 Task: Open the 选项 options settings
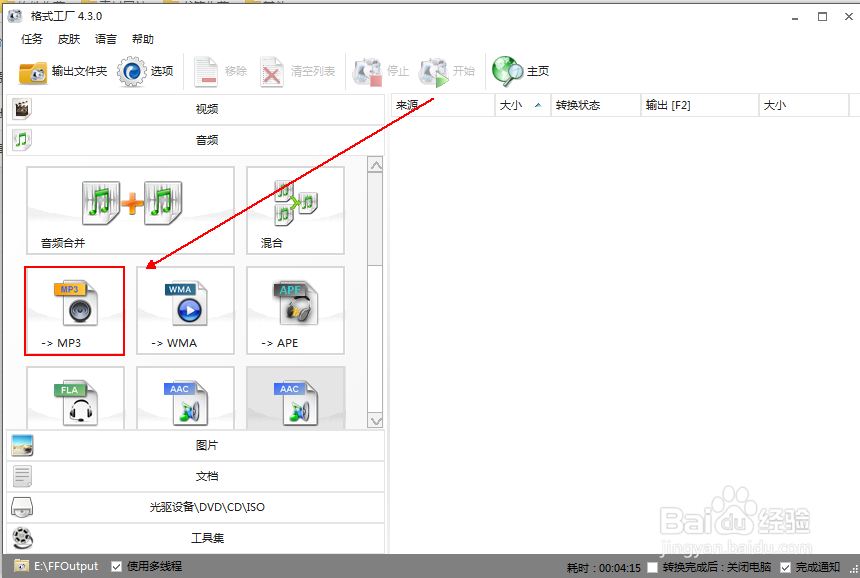(147, 71)
